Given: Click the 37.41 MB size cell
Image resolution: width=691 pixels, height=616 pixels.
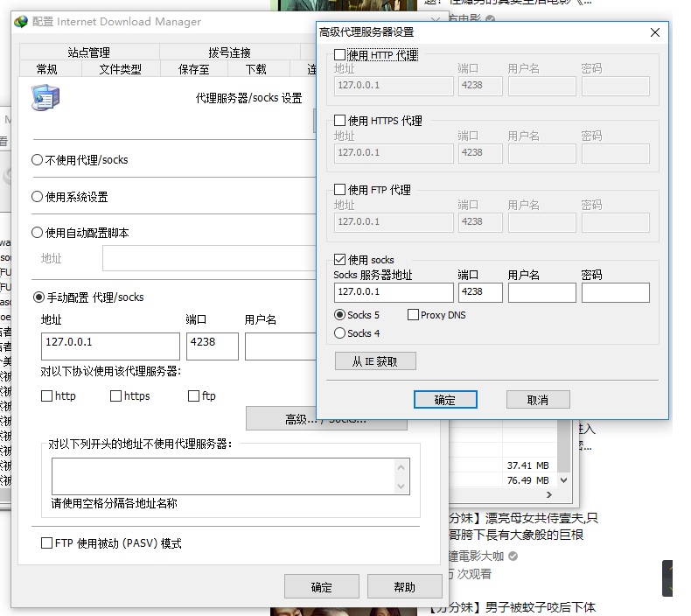Looking at the screenshot, I should coord(527,465).
